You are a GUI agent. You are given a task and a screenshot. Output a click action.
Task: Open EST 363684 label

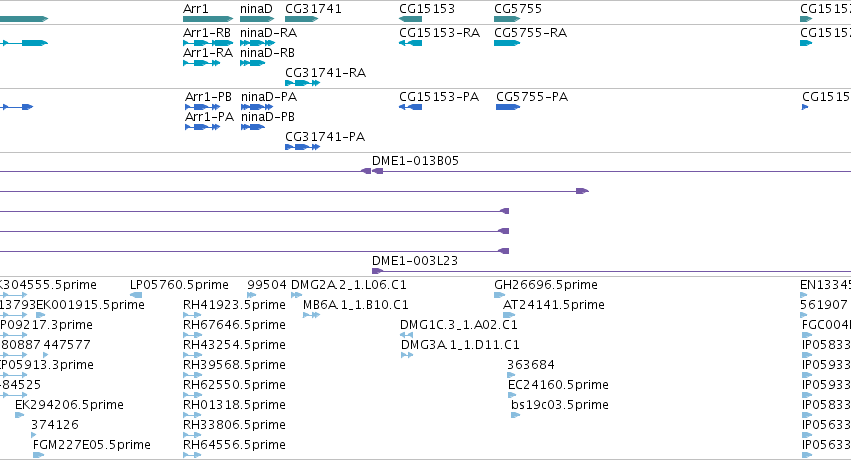(531, 365)
